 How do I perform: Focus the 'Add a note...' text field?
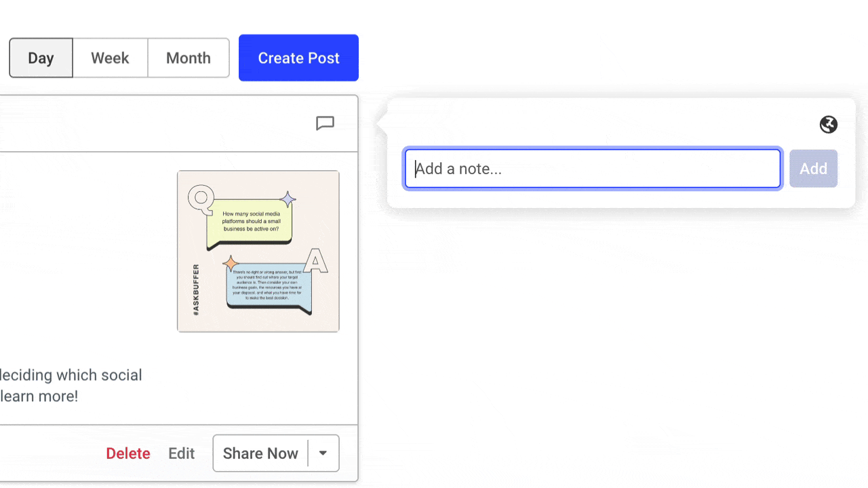[593, 169]
